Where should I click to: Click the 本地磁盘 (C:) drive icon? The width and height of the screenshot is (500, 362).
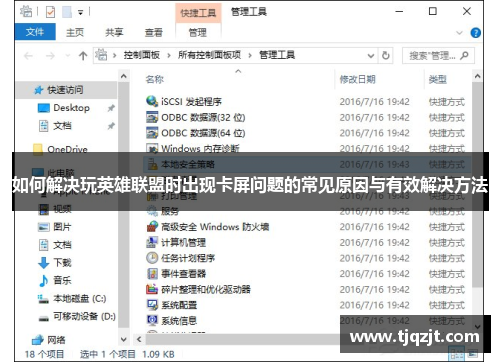[x=44, y=299]
